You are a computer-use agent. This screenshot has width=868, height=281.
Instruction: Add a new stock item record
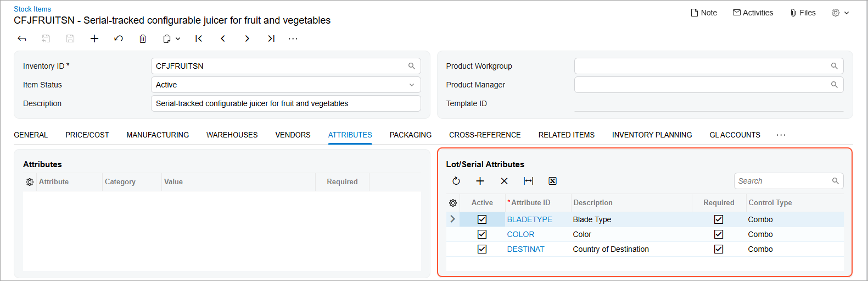pos(94,38)
